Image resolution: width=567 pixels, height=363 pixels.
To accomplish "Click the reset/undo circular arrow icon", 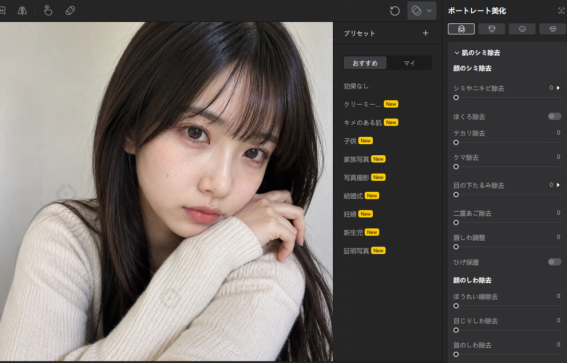I will [x=395, y=11].
